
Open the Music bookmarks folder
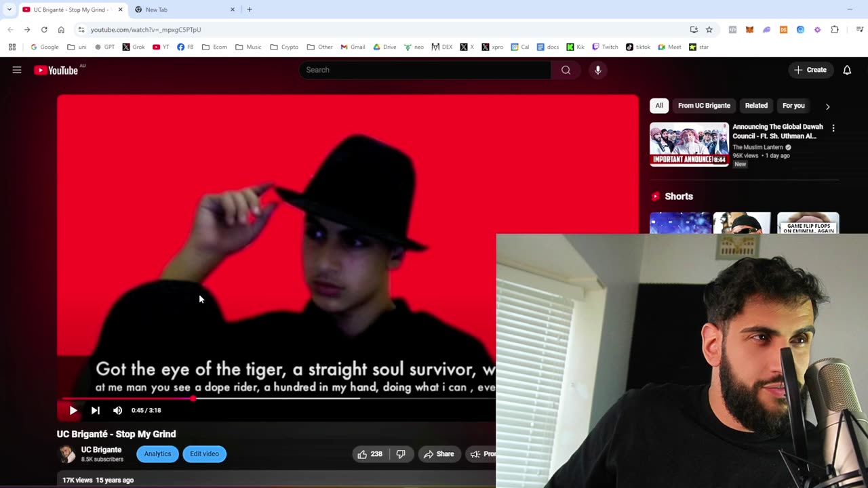[x=248, y=47]
